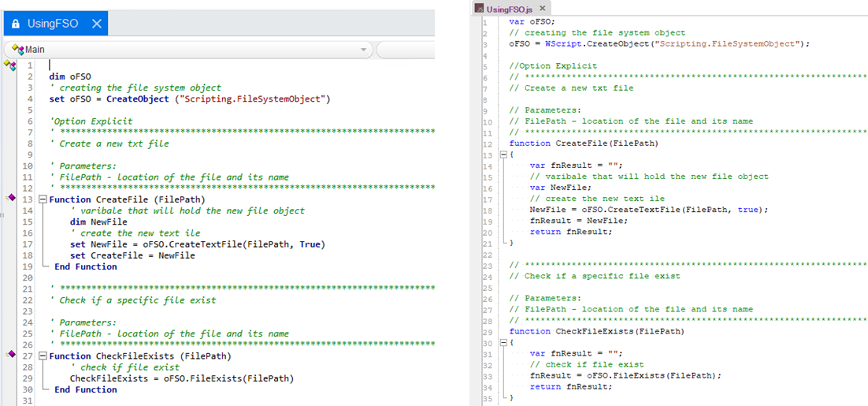Click the lock icon on UsingFSO tab

(16, 24)
